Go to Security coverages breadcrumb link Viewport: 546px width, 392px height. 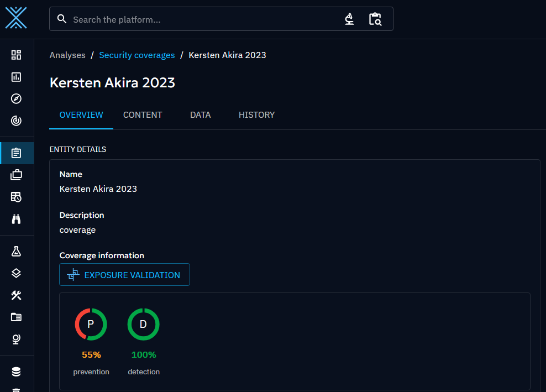pos(136,55)
